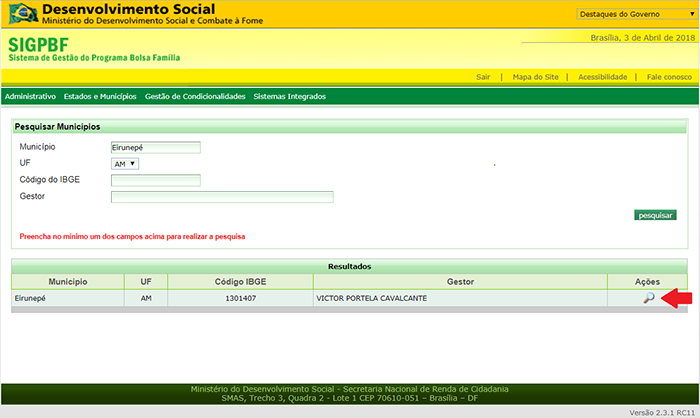
Task: Click the Município input field
Action: click(x=156, y=147)
